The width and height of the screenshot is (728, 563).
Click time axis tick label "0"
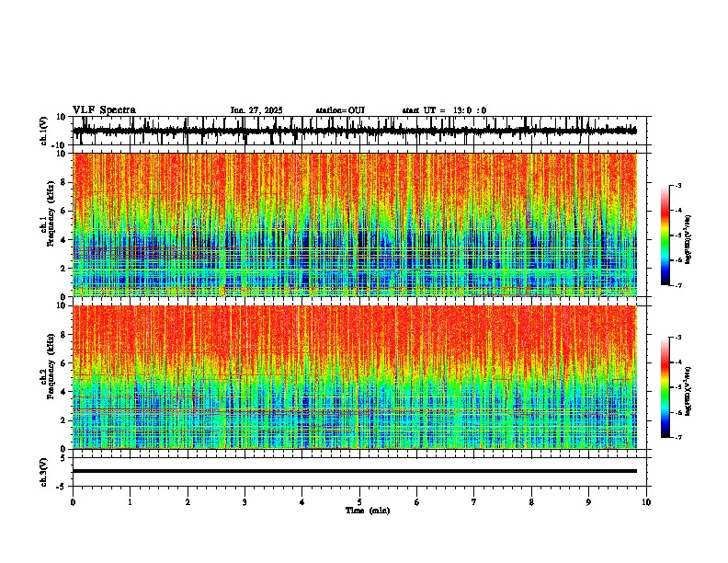pyautogui.click(x=73, y=502)
